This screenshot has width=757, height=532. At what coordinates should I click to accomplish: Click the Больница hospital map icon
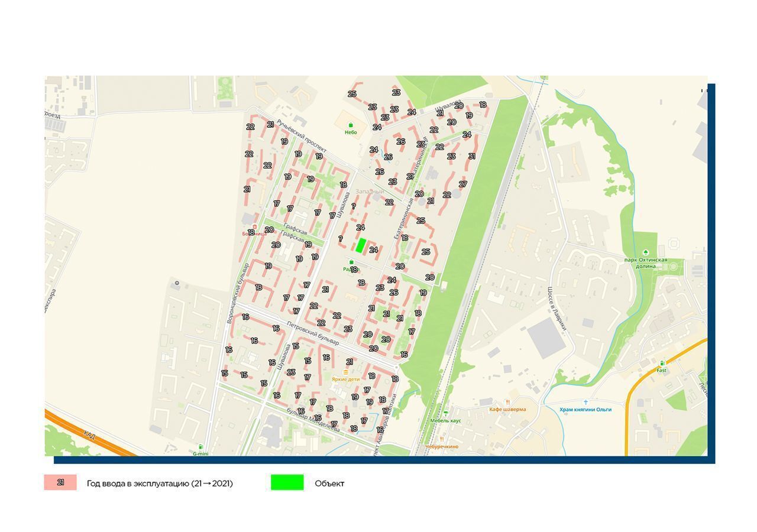254,226
